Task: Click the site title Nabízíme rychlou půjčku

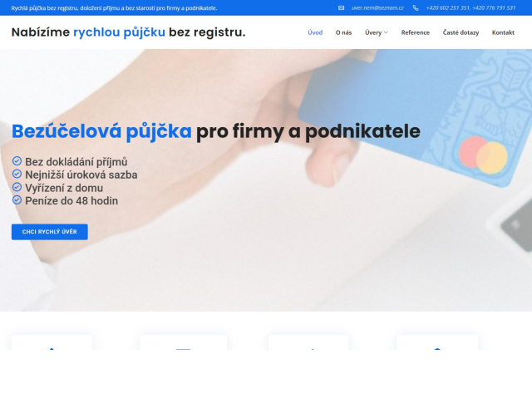Action: 128,32
